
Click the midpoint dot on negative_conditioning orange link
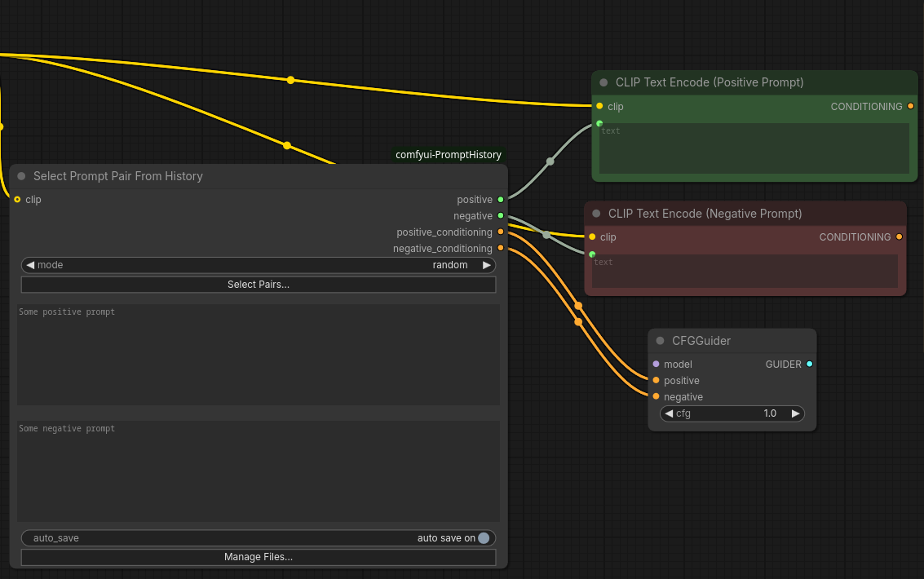click(x=578, y=321)
